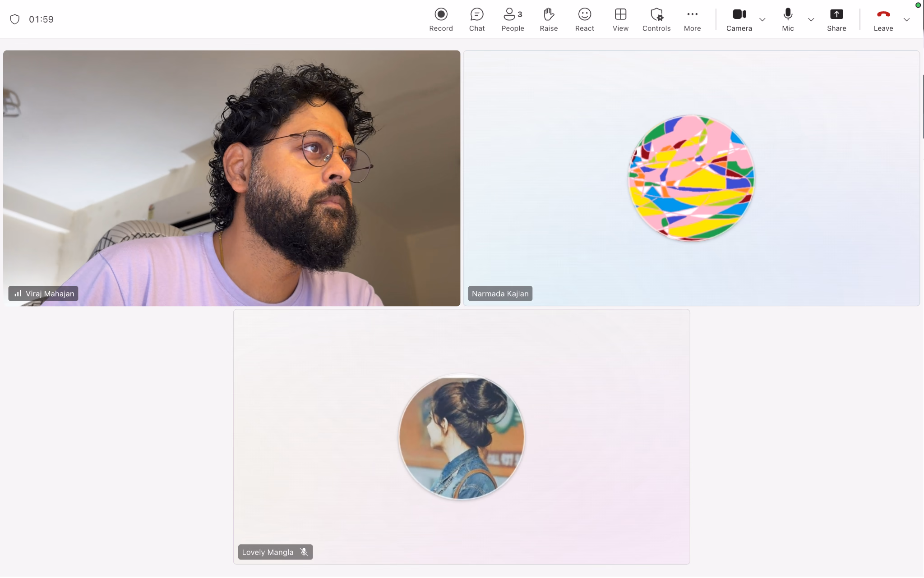Click the security shield icon beside the timer
The image size is (924, 578).
[x=15, y=19]
